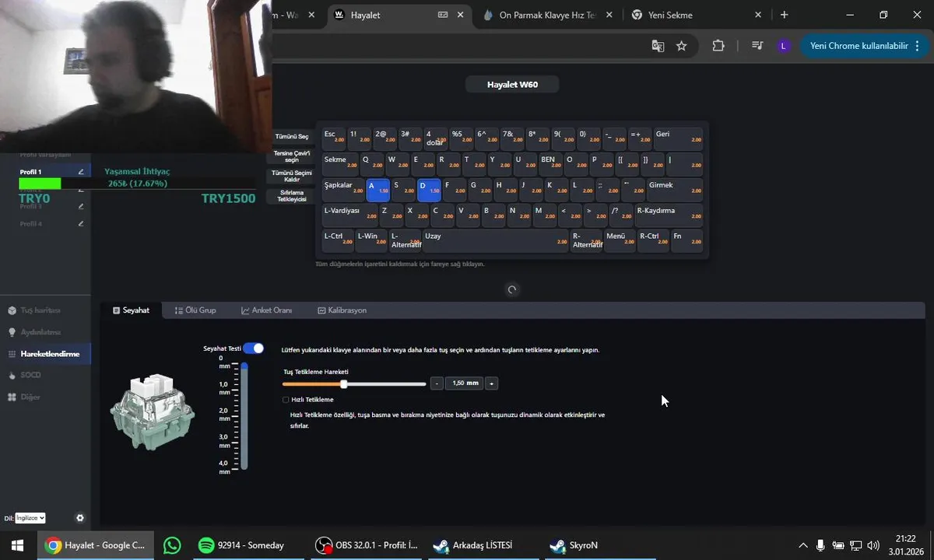Select the Hareketlendirme sidebar item
This screenshot has width=934, height=560.
[45, 354]
